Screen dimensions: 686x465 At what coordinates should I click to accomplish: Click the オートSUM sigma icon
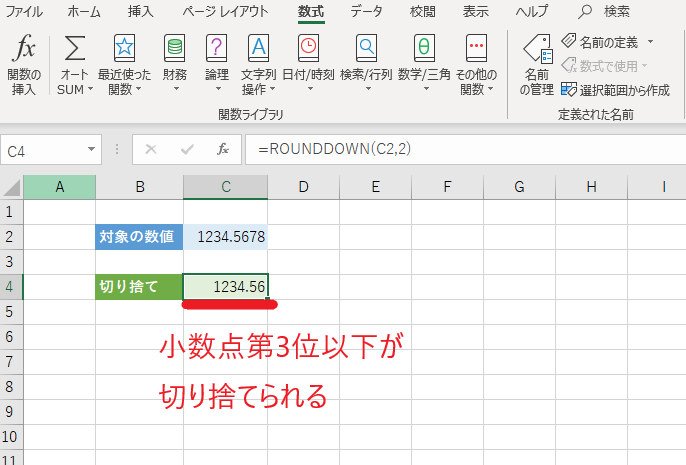tap(75, 48)
